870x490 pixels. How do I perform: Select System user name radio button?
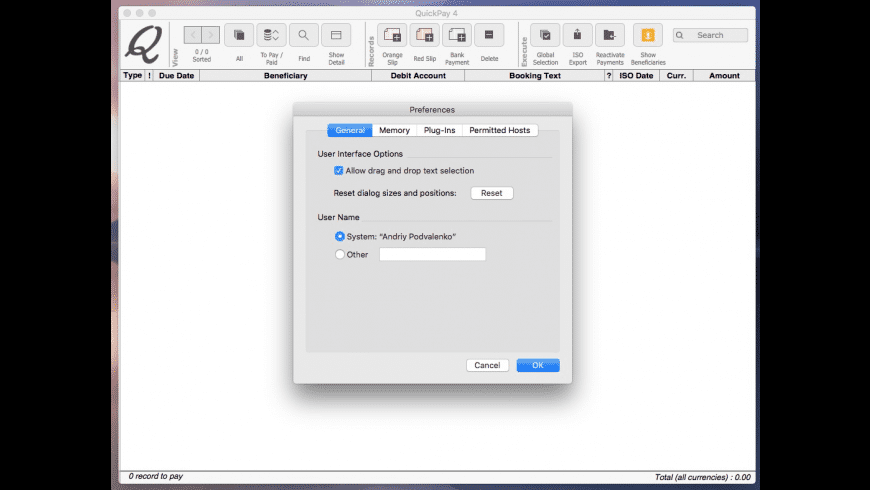340,236
